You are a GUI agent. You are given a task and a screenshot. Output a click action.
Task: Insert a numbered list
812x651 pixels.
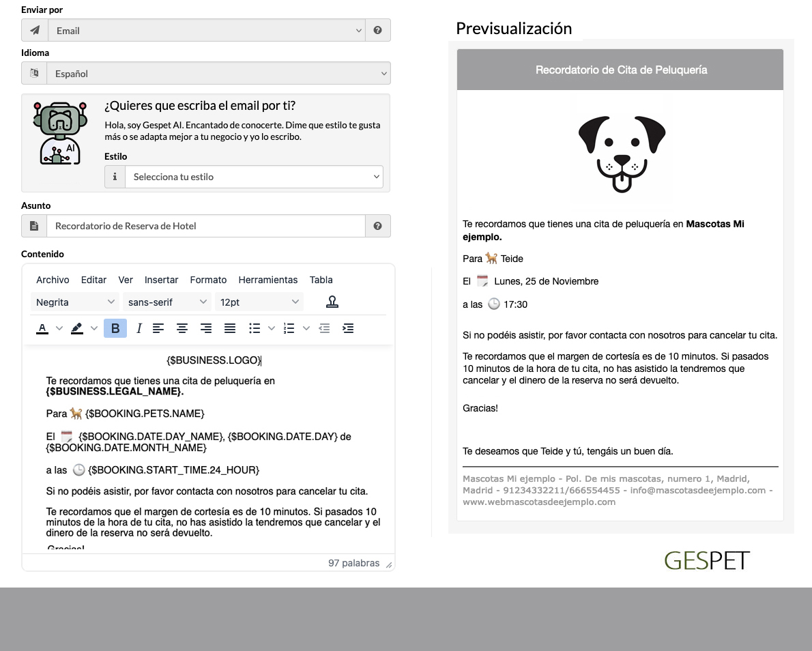(289, 328)
